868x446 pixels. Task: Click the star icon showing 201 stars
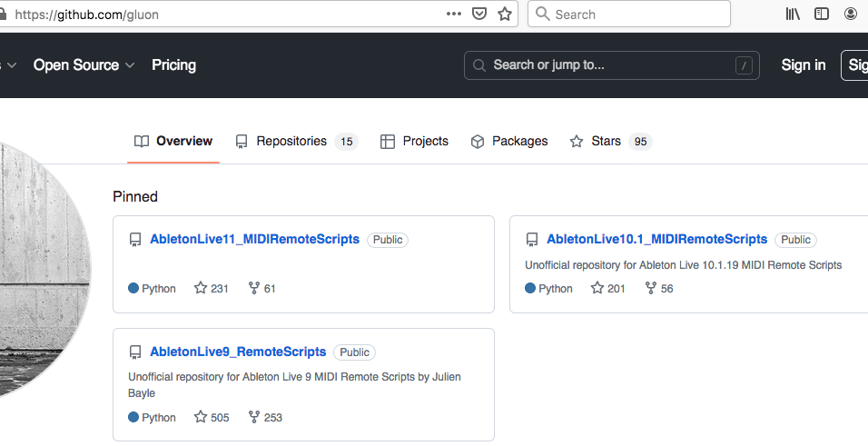pos(597,288)
